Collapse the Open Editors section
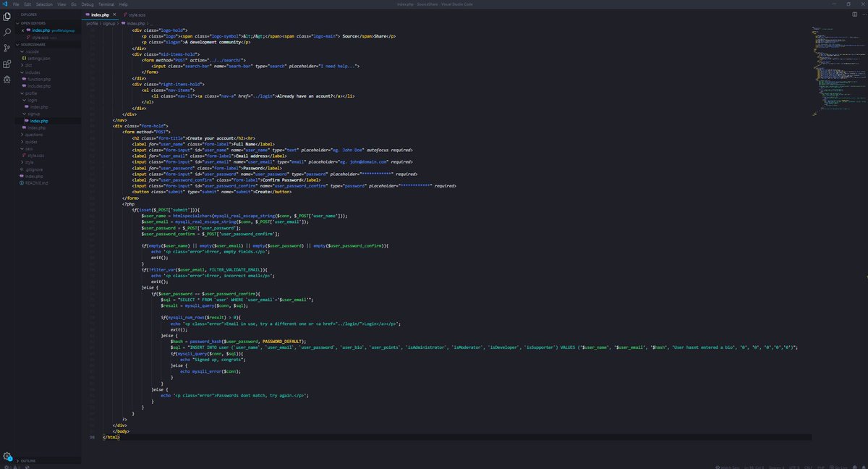 click(x=48, y=23)
